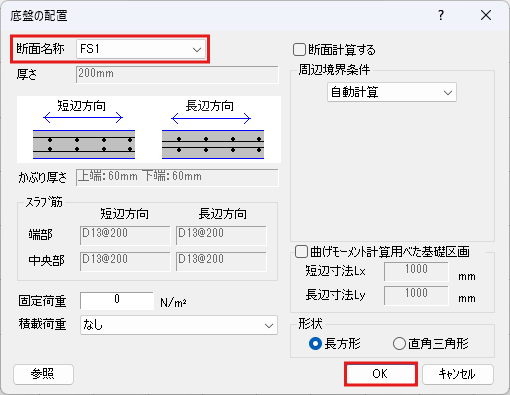
Task: Expand the 周辺境界条件 自動計算 dropdown
Action: (x=392, y=92)
